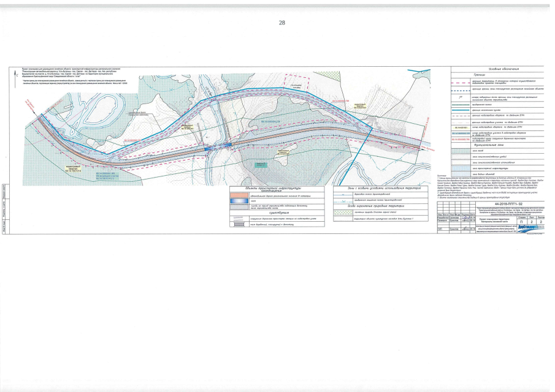Click page number 28 at top
Viewport: 555px width, 392px height.
click(x=281, y=23)
